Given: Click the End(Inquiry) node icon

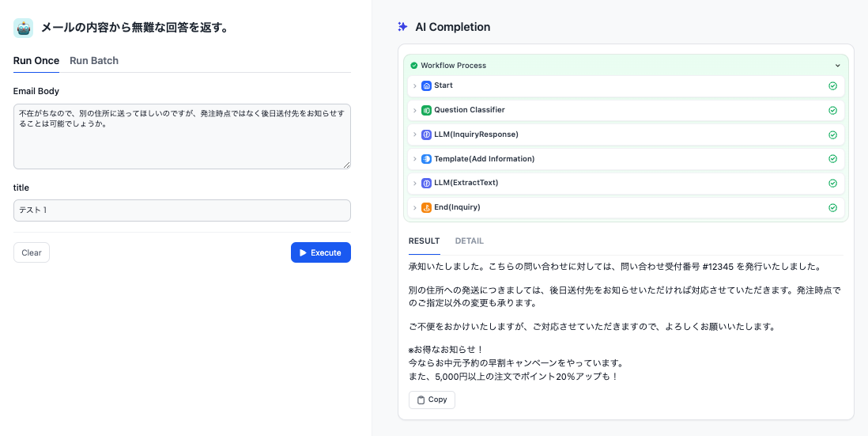Looking at the screenshot, I should click(426, 208).
